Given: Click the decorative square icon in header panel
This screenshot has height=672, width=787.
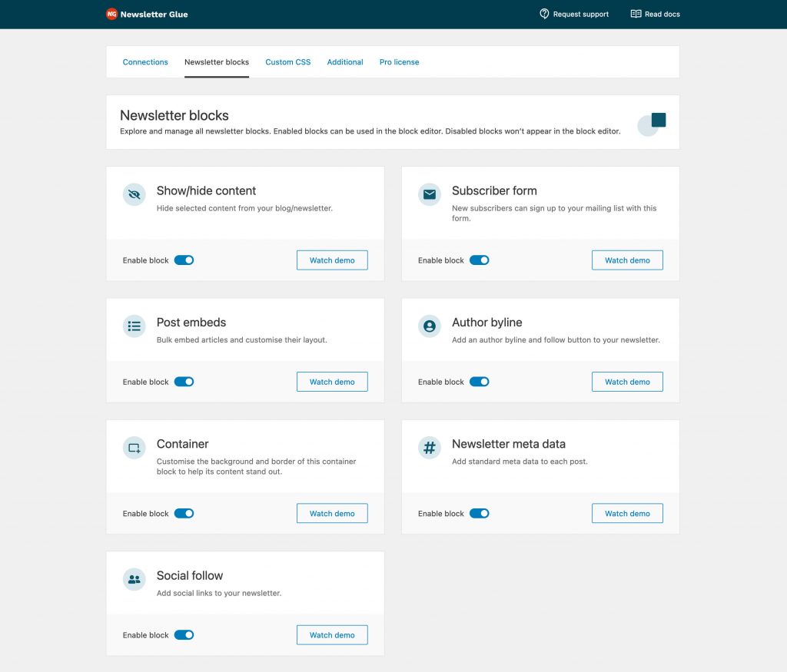Looking at the screenshot, I should [657, 121].
